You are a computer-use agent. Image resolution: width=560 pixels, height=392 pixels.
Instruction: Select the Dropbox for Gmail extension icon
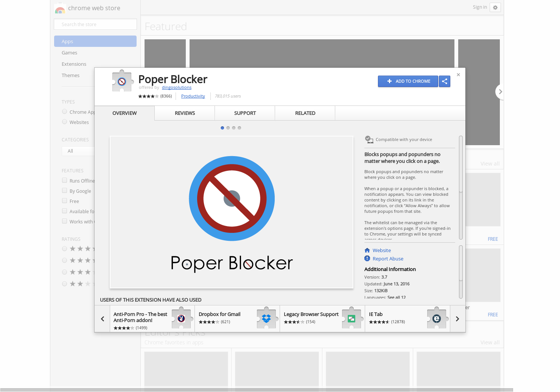267,318
